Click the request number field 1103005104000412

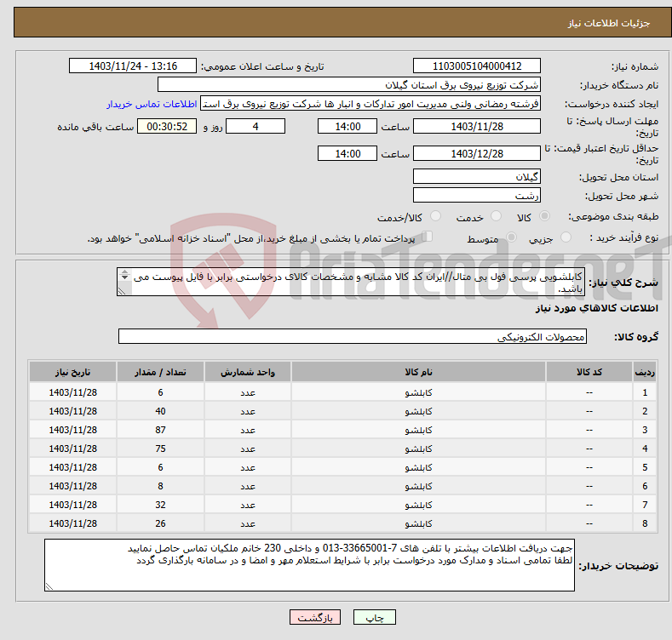(477, 66)
